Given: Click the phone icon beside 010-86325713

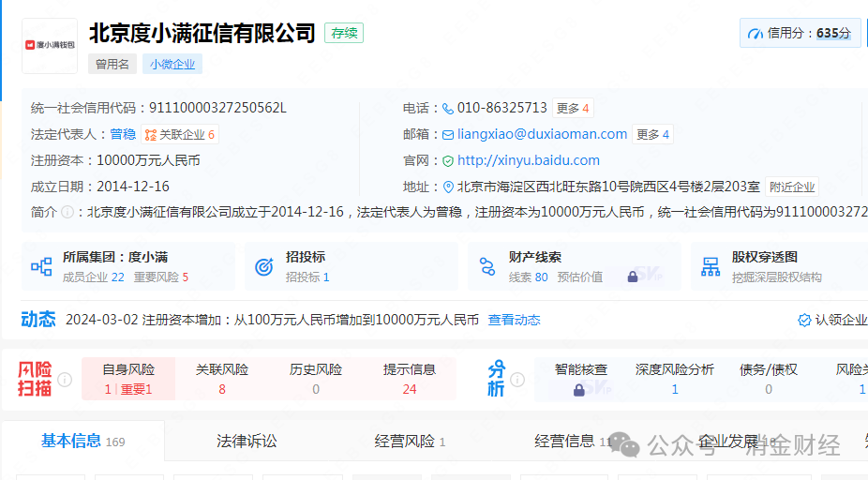Looking at the screenshot, I should click(x=448, y=109).
